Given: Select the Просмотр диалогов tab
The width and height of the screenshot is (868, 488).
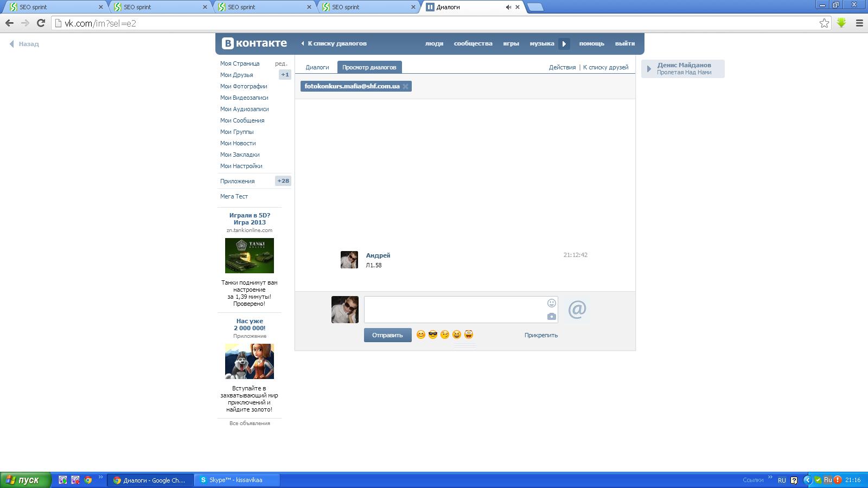Looking at the screenshot, I should [x=369, y=67].
